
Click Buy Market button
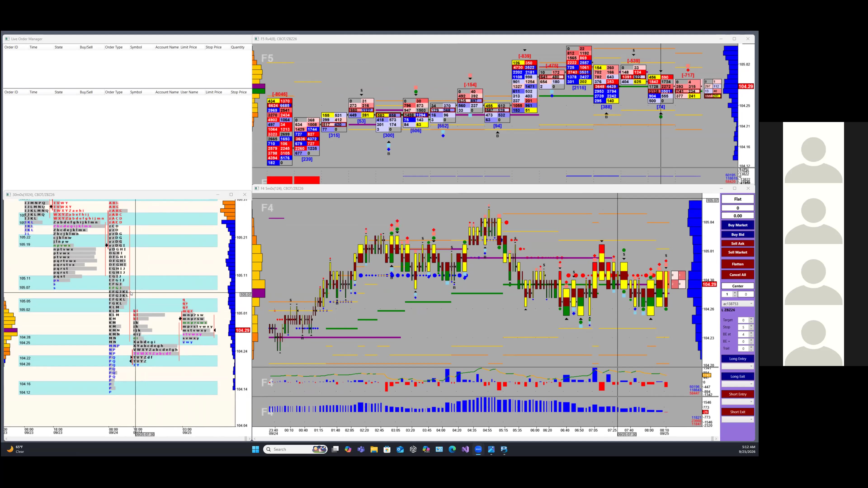coord(738,225)
